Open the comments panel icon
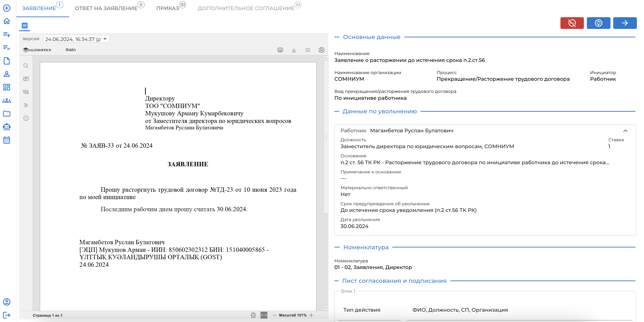This screenshot has height=322, width=644. click(x=26, y=79)
